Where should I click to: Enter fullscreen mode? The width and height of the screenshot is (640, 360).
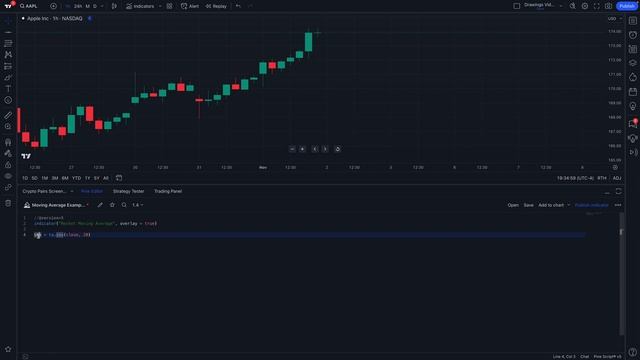[x=596, y=6]
